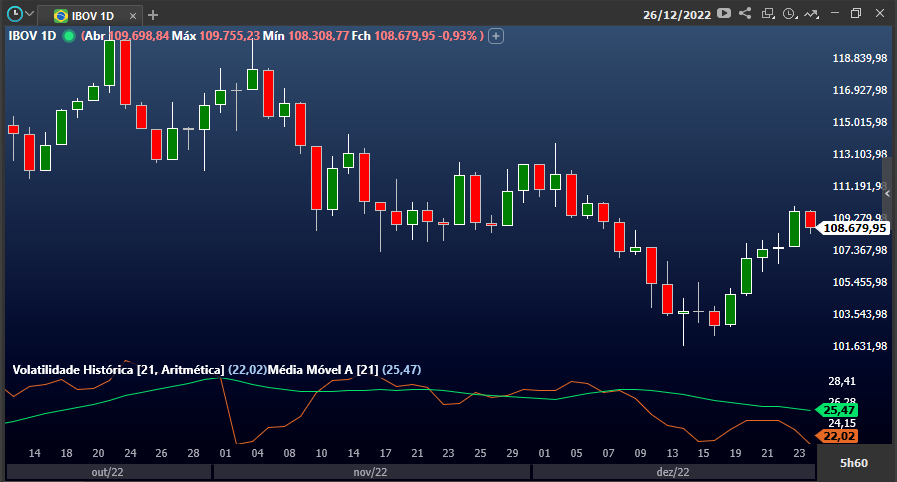Click the green 25,47 value tag
Viewport: 897px width, 482px height.
point(837,410)
